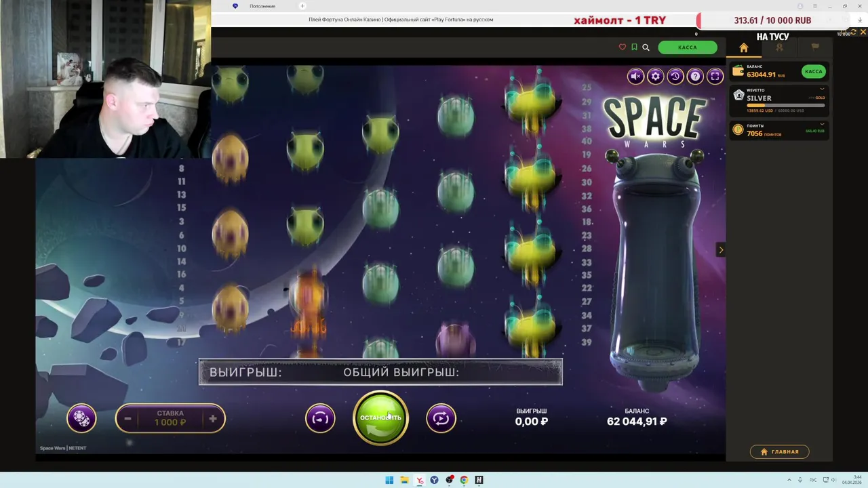Viewport: 868px width, 488px height.
Task: Click the ВЫИГРЫШ banner under the reels
Action: [380, 372]
